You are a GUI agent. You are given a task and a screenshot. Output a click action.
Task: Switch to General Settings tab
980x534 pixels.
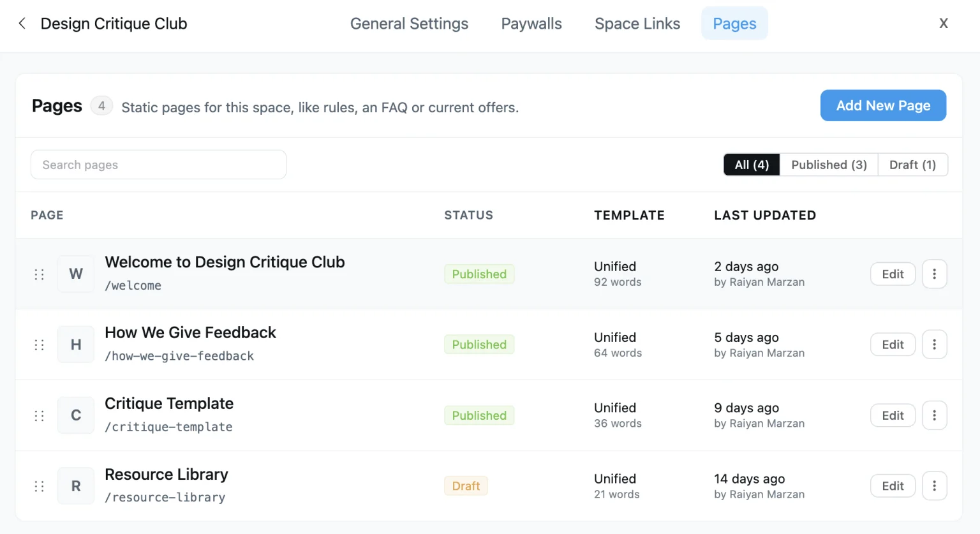pos(409,24)
